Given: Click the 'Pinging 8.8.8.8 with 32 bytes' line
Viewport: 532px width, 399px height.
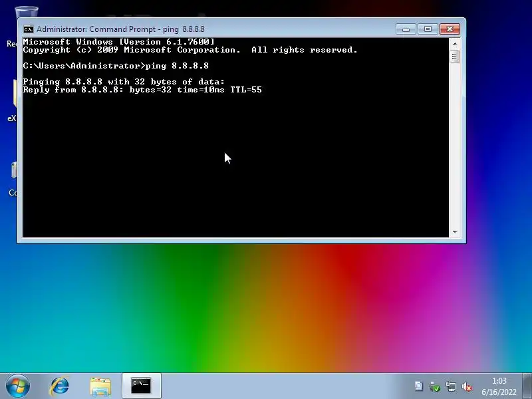Looking at the screenshot, I should coord(124,82).
